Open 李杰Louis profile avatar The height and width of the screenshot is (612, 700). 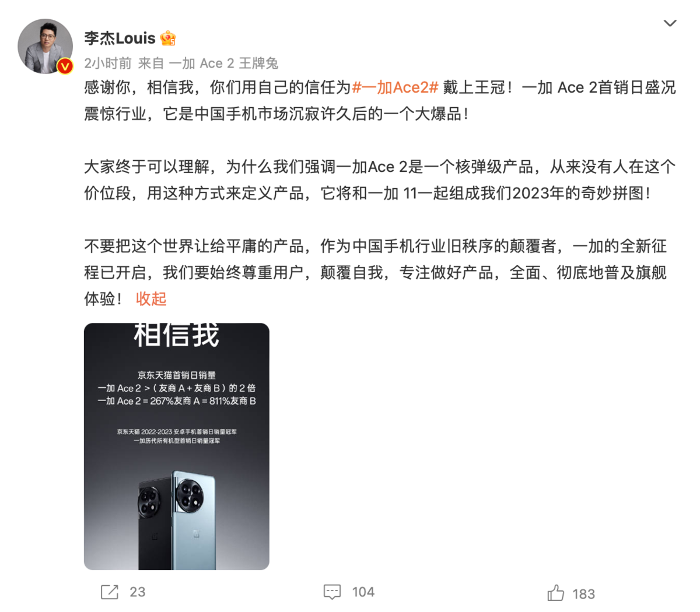(x=45, y=46)
